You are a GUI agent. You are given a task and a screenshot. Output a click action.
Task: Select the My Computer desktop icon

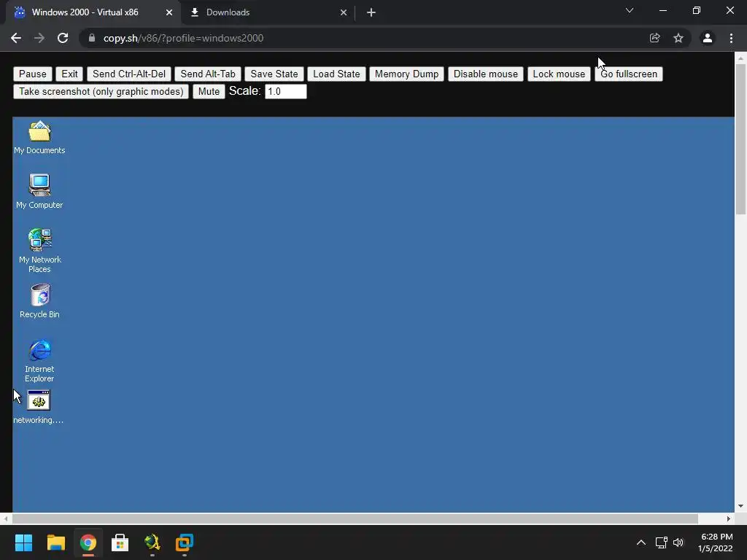coord(39,192)
